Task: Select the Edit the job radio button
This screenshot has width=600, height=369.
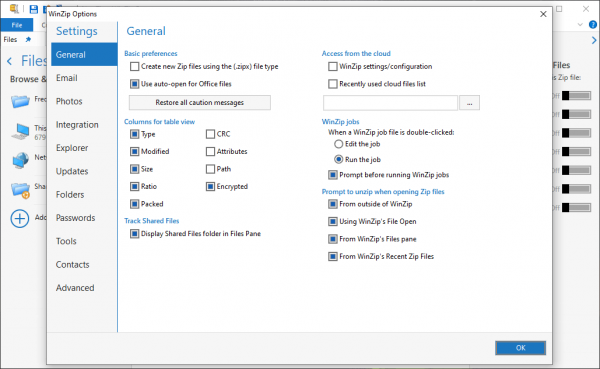Action: tap(338, 144)
